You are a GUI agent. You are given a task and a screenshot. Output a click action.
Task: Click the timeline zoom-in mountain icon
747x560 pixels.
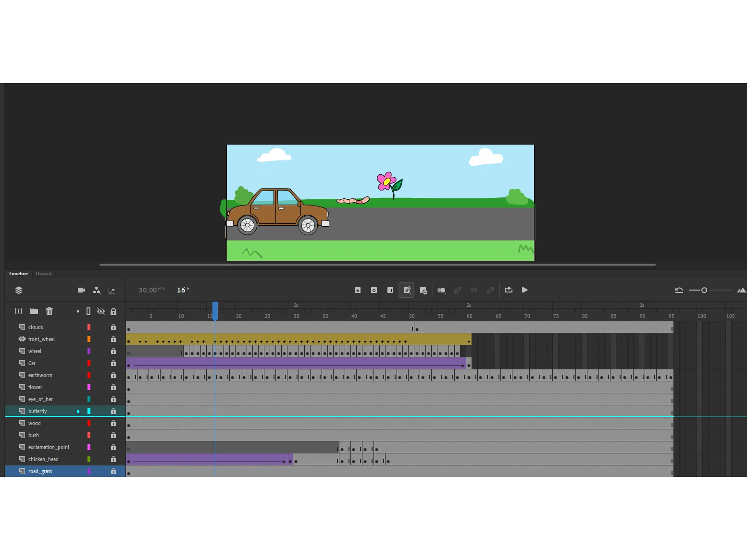click(742, 290)
